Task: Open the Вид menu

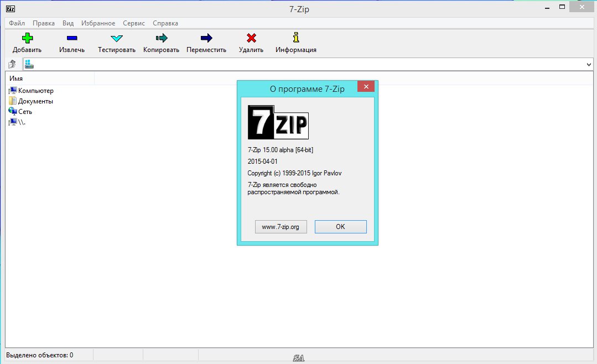Action: (68, 23)
